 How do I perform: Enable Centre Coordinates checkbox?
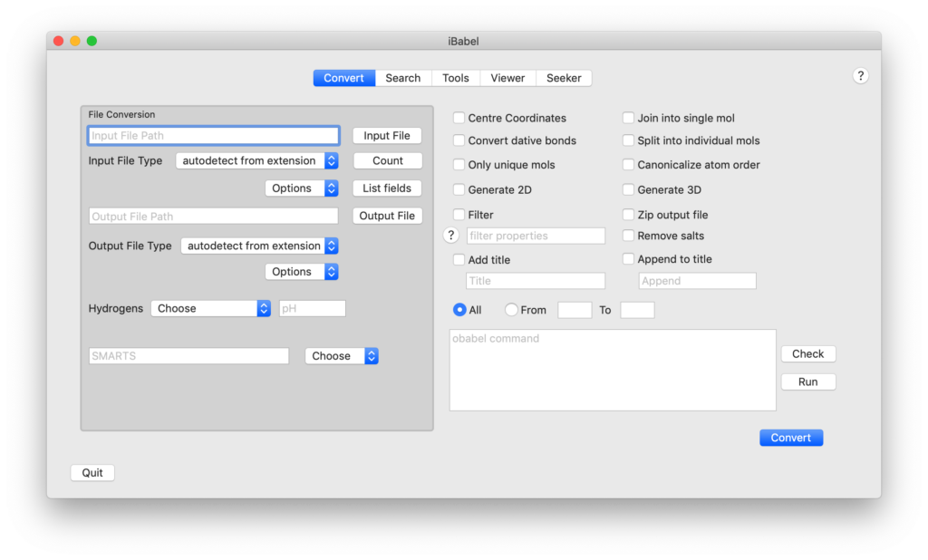tap(459, 118)
